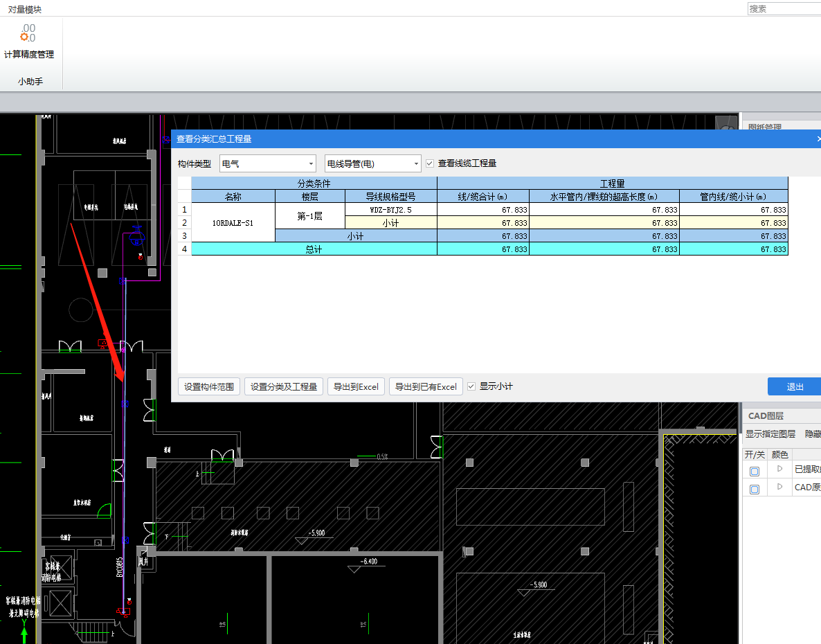Viewport: 821px width, 644px height.
Task: Click the 显示指定图层 option
Action: pos(770,433)
